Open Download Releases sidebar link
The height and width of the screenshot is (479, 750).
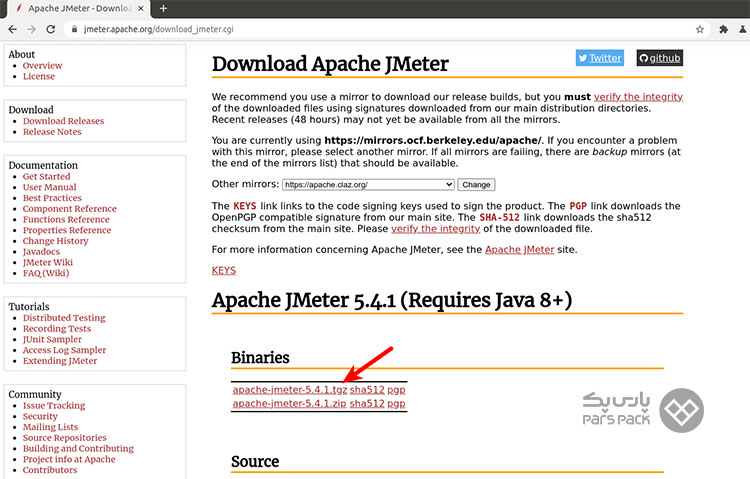(x=63, y=121)
